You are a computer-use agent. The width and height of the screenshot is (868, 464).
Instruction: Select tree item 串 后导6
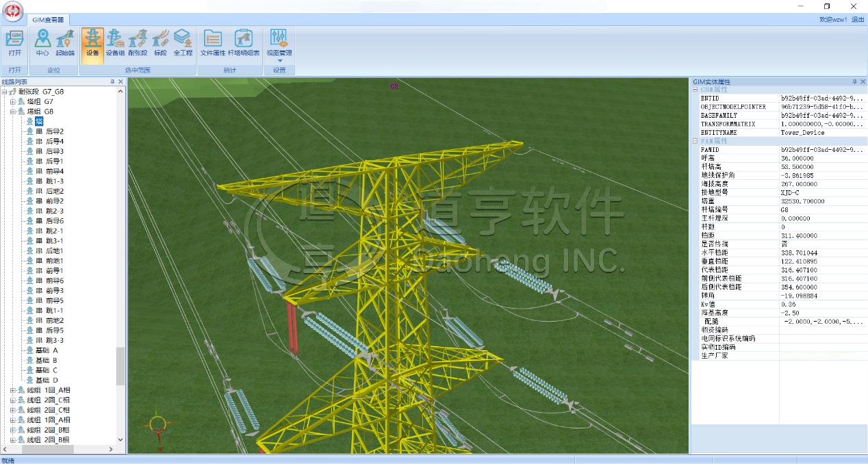coord(49,221)
